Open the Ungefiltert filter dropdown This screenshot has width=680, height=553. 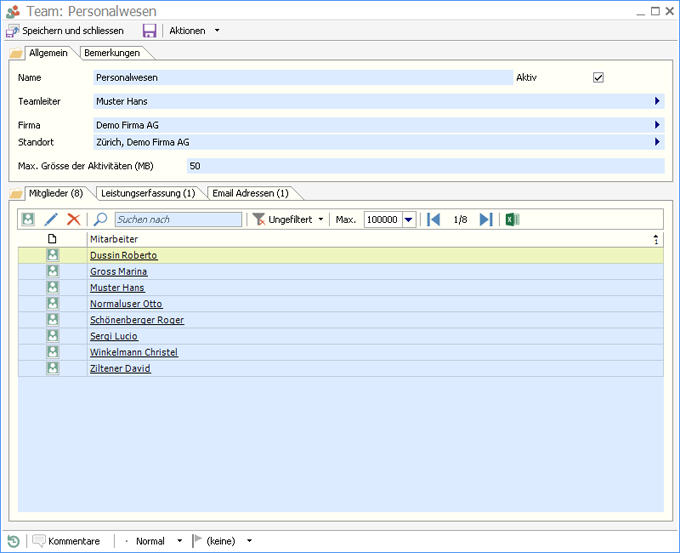pyautogui.click(x=288, y=219)
